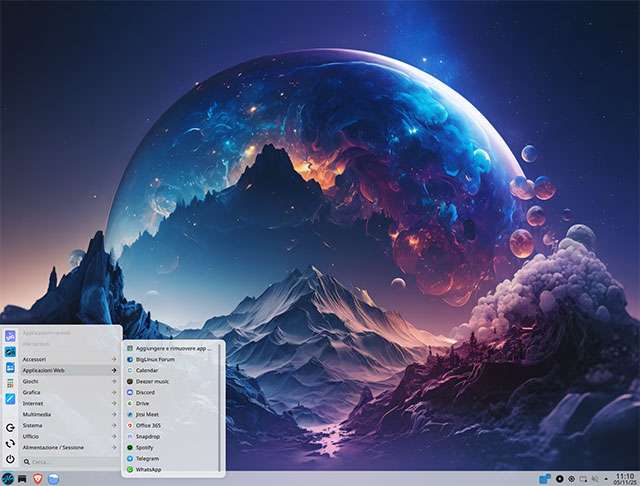Open the Ufficio label
640x486 pixels.
point(31,436)
